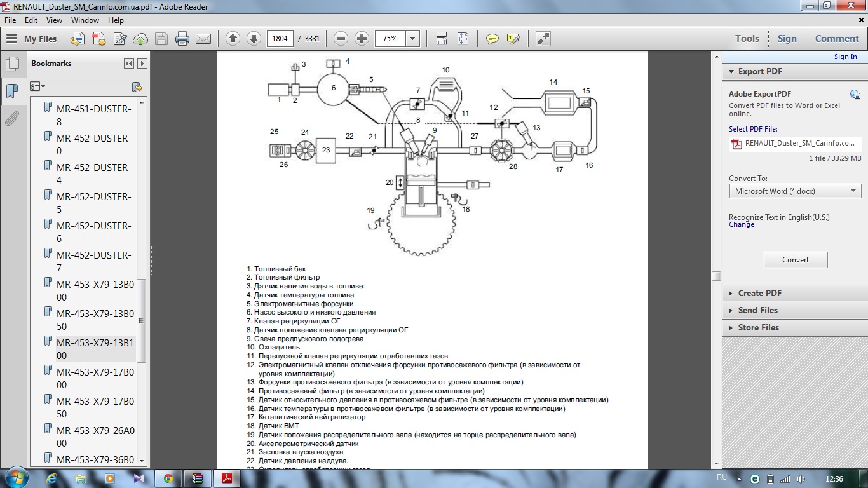Open Internet Explorer from the taskbar
The height and width of the screenshot is (488, 868).
pos(51,478)
